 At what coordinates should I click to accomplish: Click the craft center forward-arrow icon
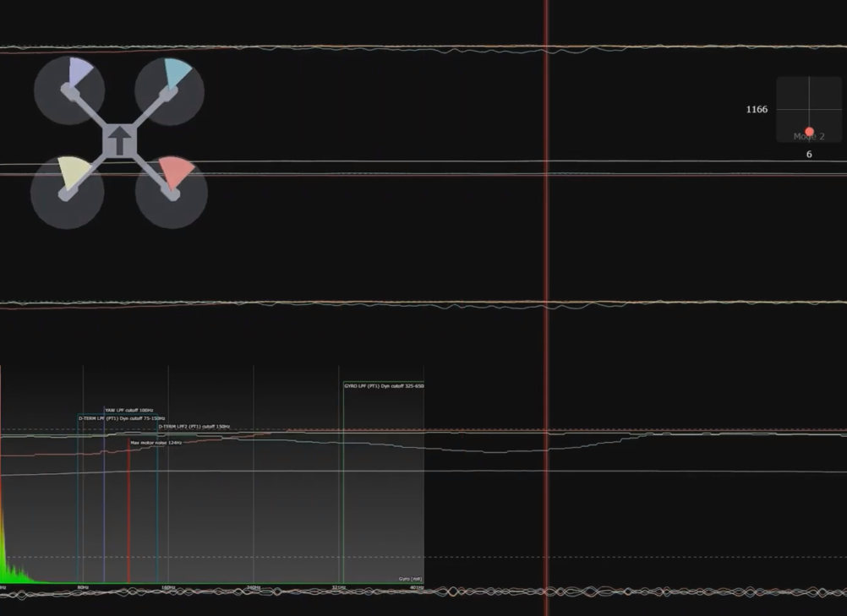(121, 141)
